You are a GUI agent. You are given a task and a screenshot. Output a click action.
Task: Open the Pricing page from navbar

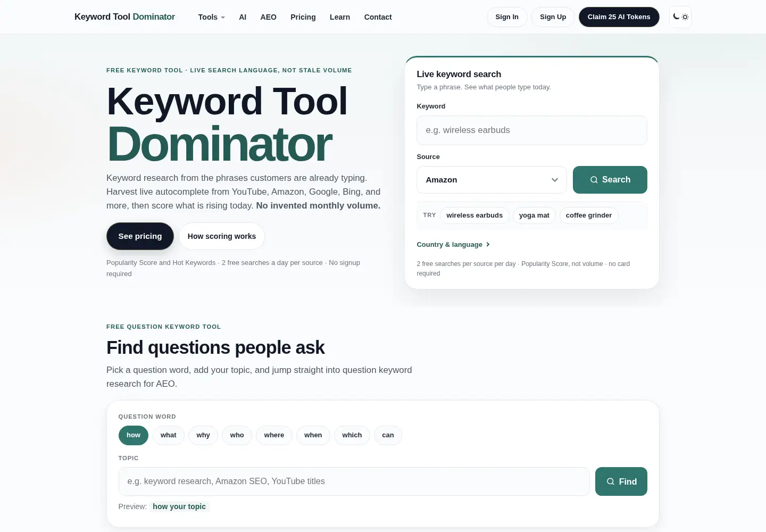[303, 17]
